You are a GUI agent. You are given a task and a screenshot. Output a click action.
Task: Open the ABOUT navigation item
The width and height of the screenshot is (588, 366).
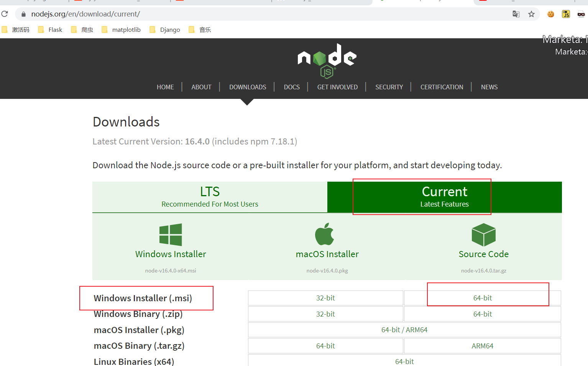click(x=201, y=87)
